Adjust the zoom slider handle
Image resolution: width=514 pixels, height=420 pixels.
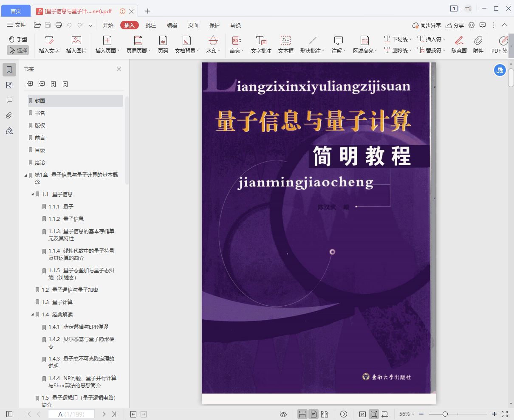(x=445, y=414)
